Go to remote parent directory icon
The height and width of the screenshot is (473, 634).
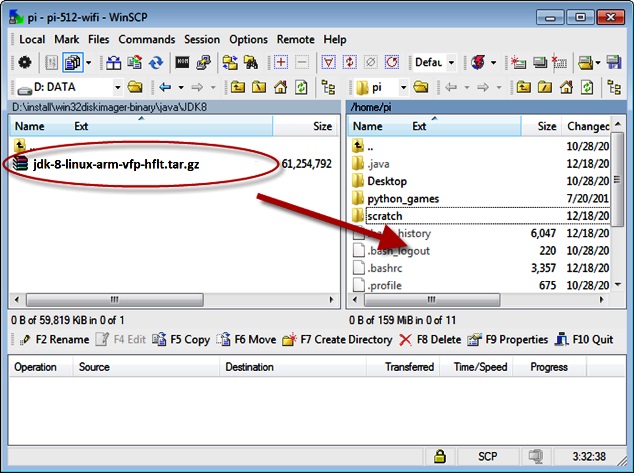point(524,87)
